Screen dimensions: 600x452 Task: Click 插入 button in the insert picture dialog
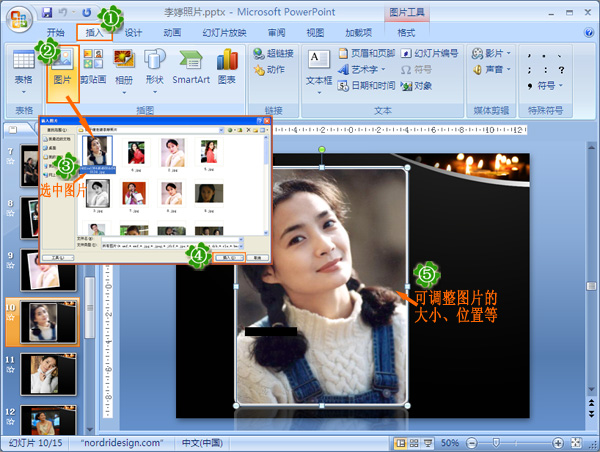tap(228, 258)
